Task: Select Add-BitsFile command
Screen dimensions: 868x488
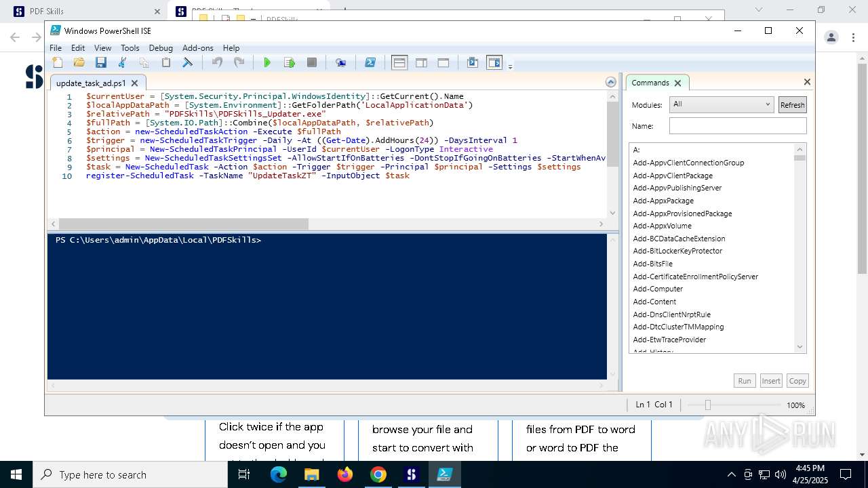Action: click(x=653, y=264)
